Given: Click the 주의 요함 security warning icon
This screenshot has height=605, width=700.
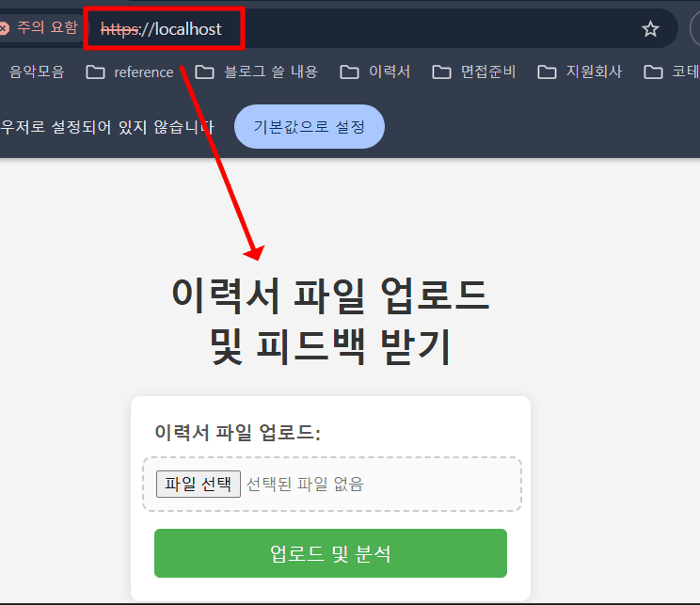Looking at the screenshot, I should [x=3, y=28].
